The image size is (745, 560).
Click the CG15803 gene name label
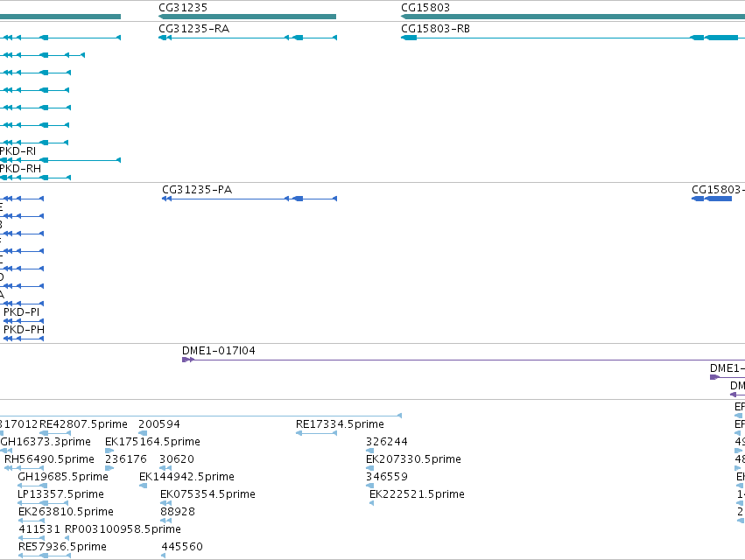(x=425, y=8)
